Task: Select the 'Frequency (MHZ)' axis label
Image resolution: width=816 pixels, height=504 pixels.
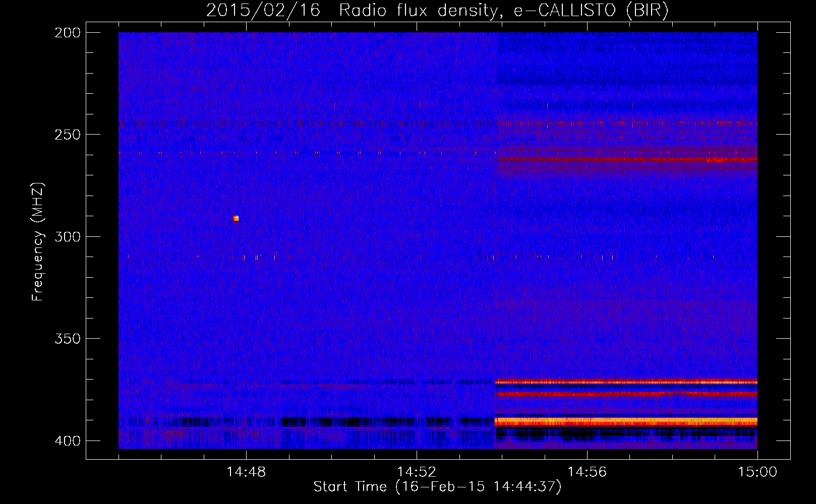Action: coord(38,241)
